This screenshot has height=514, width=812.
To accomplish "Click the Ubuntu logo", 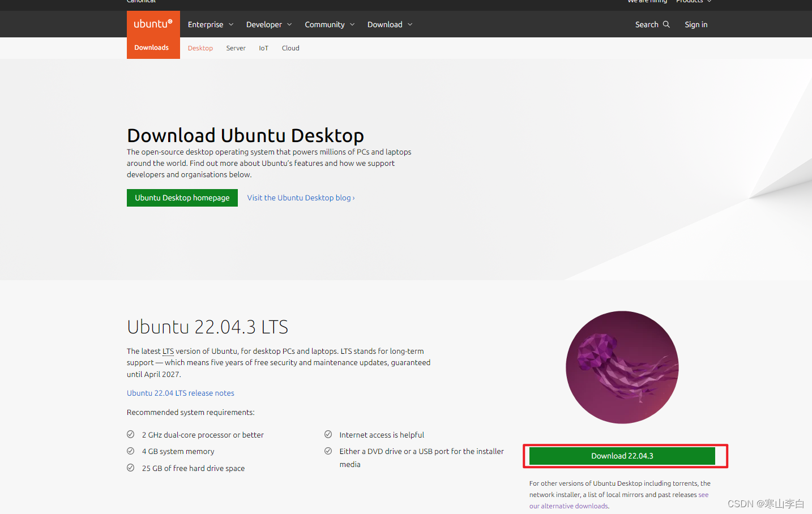I will 152,23.
